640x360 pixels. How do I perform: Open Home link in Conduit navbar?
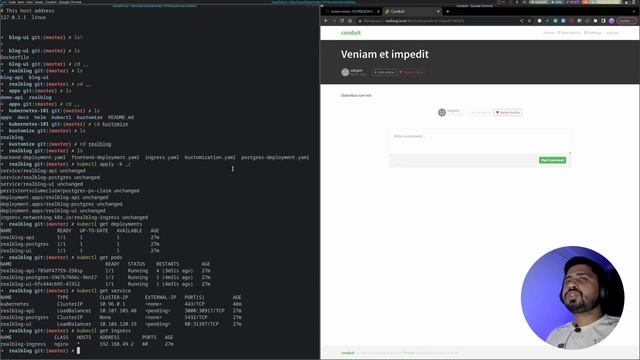pos(549,33)
